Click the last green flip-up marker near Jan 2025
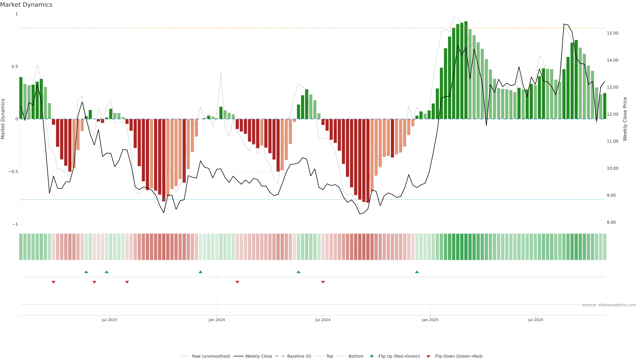This screenshot has height=362, width=644. [417, 272]
